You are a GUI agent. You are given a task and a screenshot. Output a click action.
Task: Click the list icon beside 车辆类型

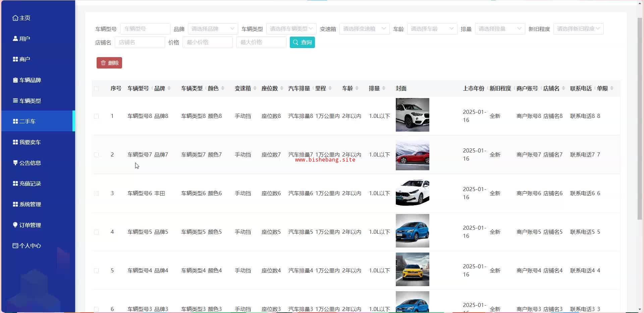[x=15, y=100]
